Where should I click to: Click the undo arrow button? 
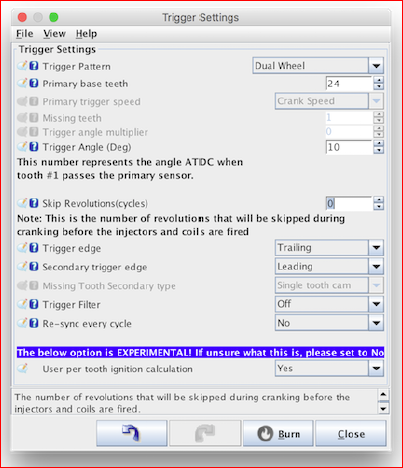132,433
